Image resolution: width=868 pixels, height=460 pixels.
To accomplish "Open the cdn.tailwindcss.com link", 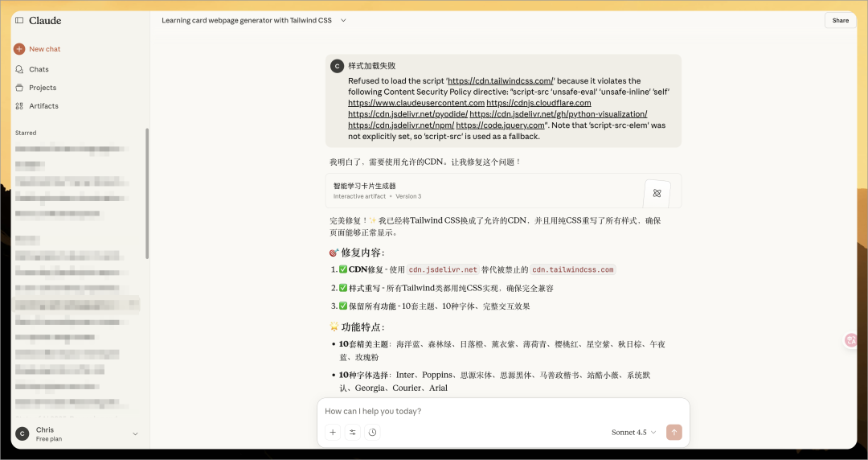I will point(501,81).
